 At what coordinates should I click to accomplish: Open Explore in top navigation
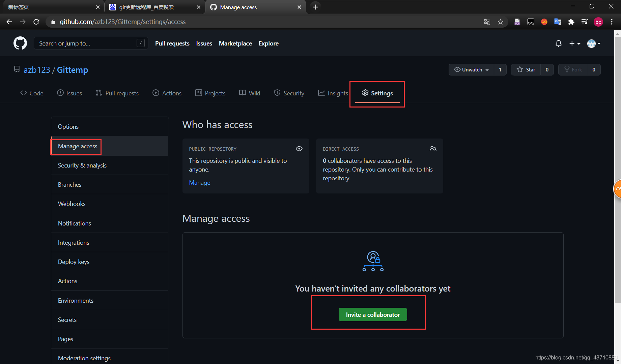click(x=269, y=43)
